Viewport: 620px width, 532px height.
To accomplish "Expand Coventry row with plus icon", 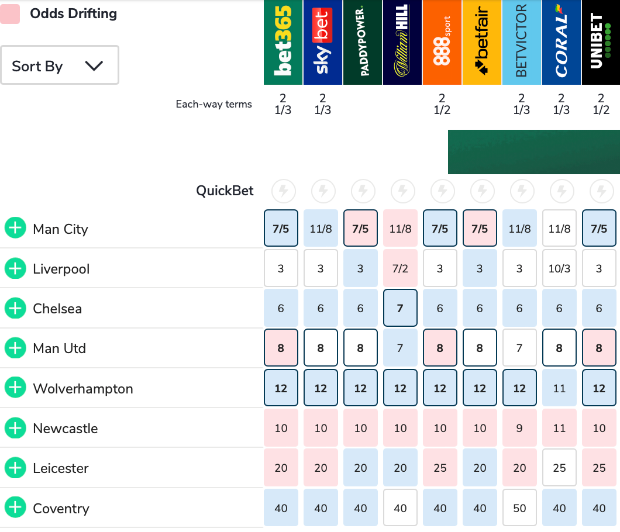I will [15, 508].
